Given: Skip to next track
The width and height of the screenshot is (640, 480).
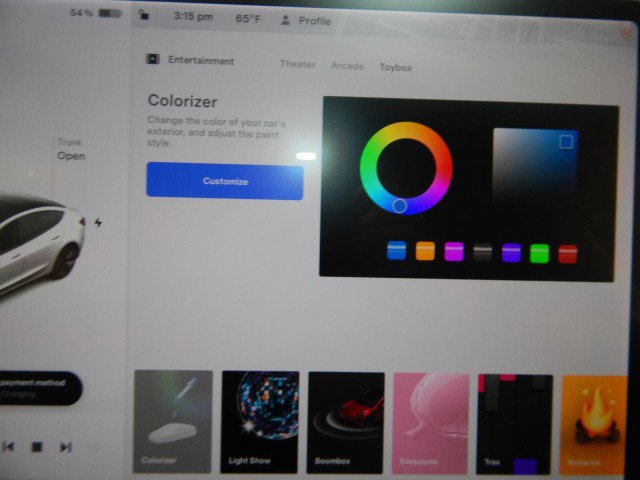Looking at the screenshot, I should coord(66,447).
